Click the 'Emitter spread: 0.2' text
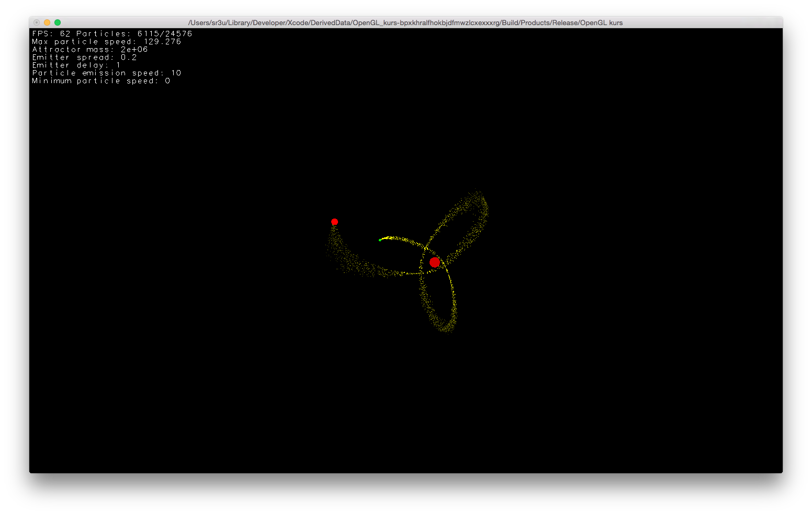812x515 pixels. click(x=84, y=57)
